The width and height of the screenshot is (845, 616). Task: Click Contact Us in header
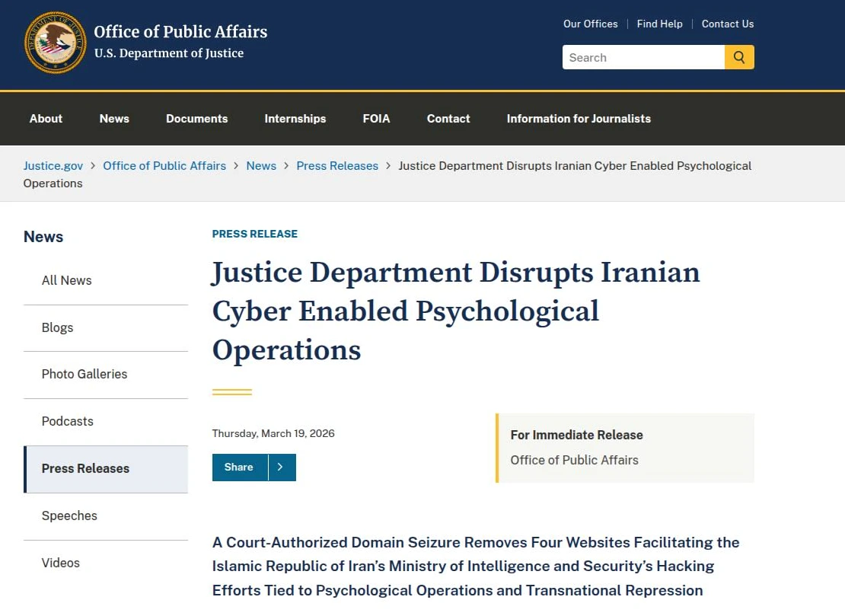[x=727, y=24]
